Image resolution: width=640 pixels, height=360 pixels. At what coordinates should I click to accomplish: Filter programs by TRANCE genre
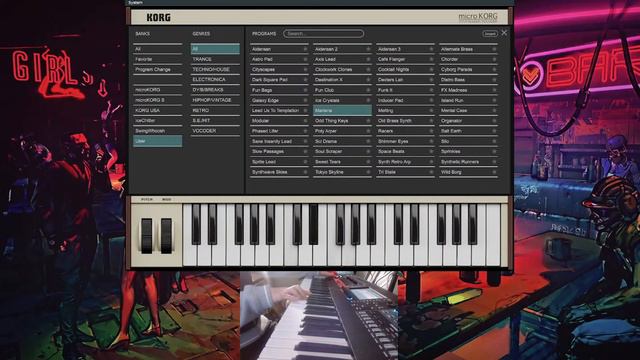click(x=215, y=59)
